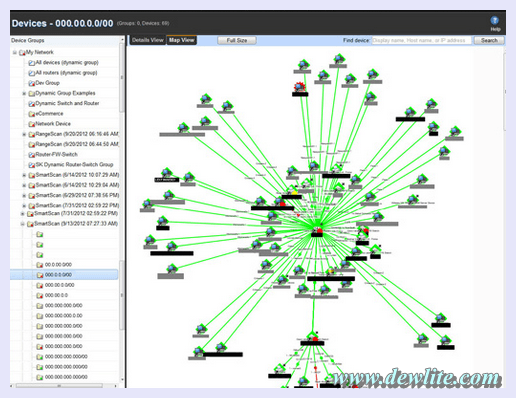Screen dimensions: 516x398
Task: Click the SK Dynamic Router-Switch Group icon
Action: [x=32, y=165]
